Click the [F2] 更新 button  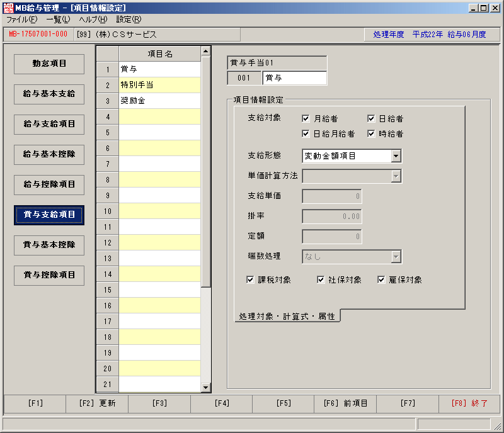click(97, 403)
